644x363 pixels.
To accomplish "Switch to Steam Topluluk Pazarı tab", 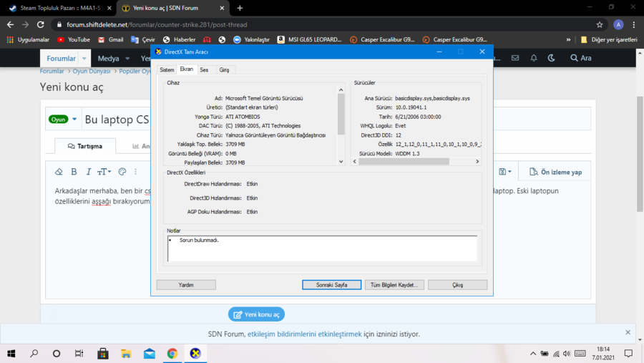I will point(59,8).
